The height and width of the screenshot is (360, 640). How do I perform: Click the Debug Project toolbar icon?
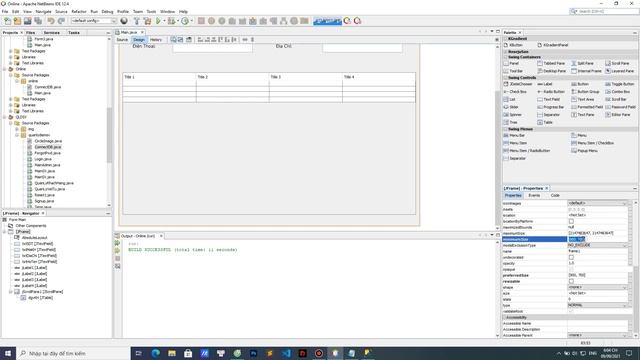pyautogui.click(x=171, y=21)
